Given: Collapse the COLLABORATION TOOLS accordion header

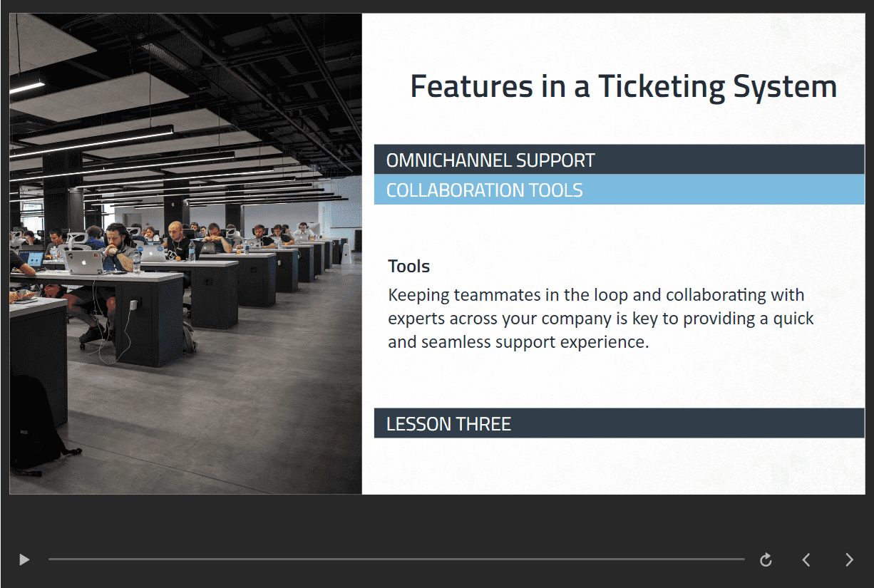Looking at the screenshot, I should (619, 190).
